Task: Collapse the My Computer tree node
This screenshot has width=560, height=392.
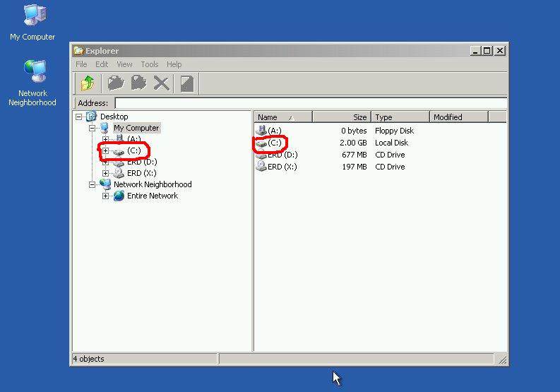Action: [92, 128]
